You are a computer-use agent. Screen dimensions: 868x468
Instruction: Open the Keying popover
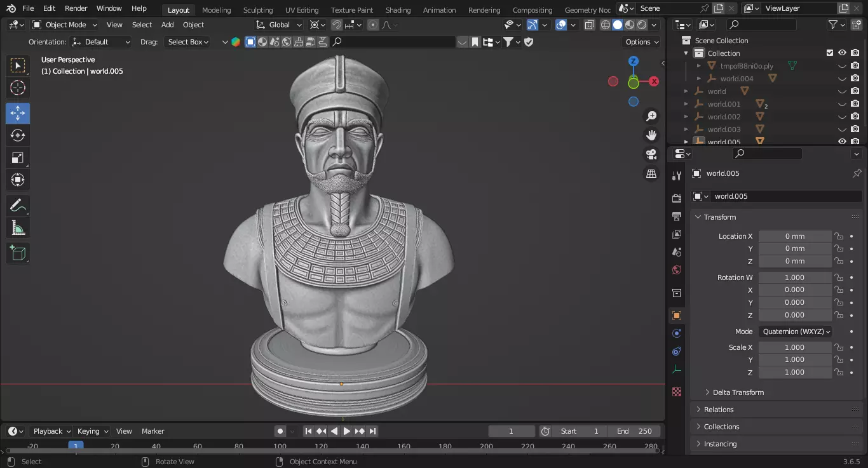click(x=92, y=431)
